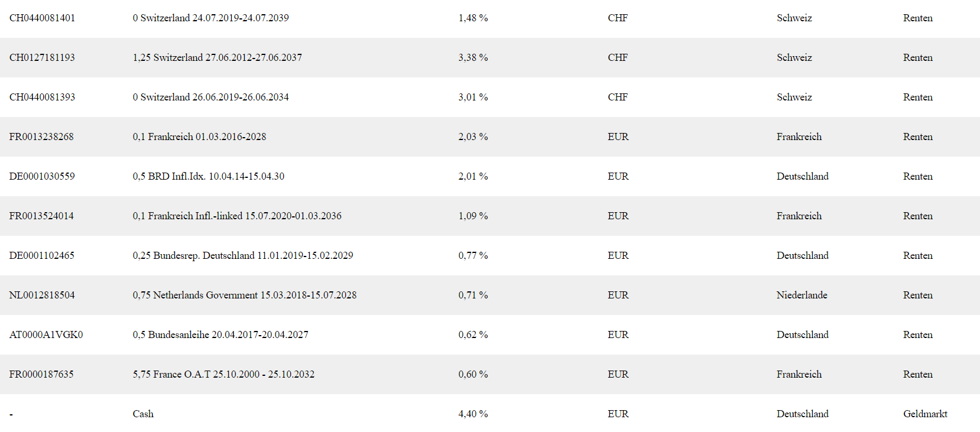Image resolution: width=980 pixels, height=432 pixels.
Task: Click ISIN DE0001102465
Action: (41, 256)
